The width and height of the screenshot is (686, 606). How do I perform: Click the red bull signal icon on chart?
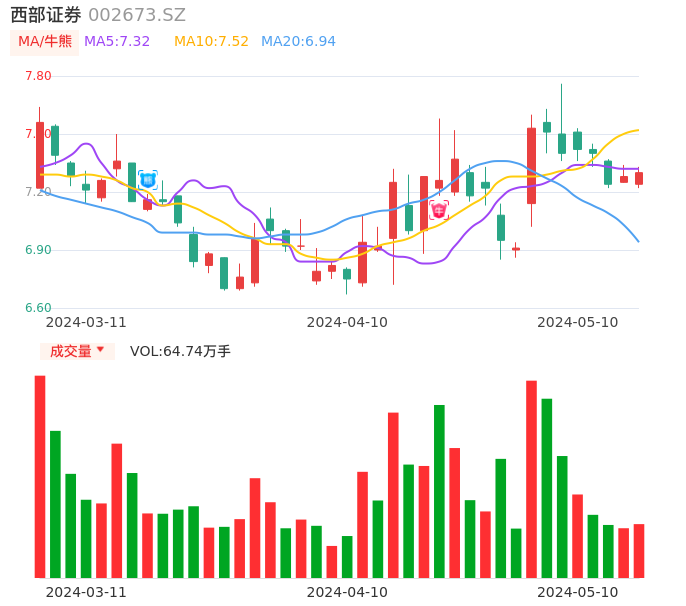[x=439, y=210]
